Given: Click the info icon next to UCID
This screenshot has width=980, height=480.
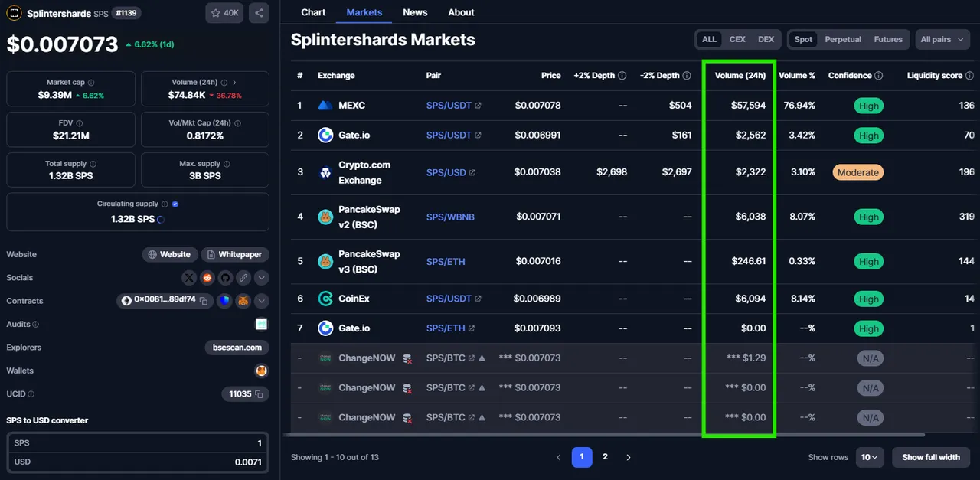Looking at the screenshot, I should click(31, 394).
